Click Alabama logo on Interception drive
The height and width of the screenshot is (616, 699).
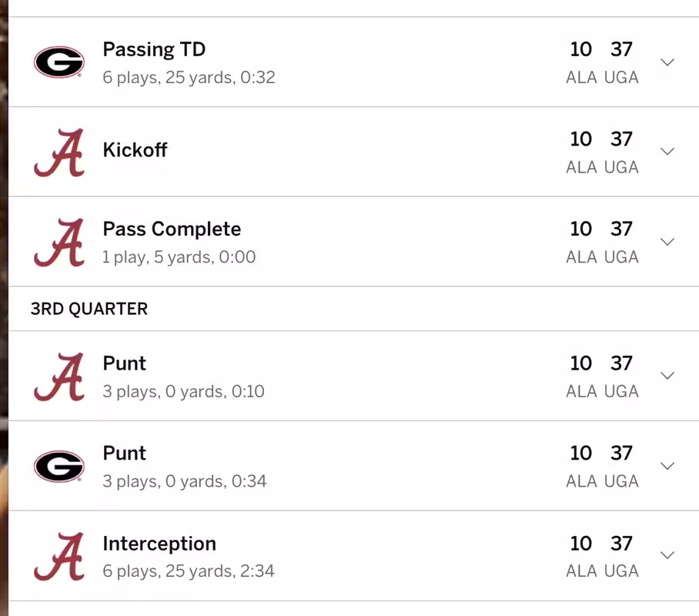click(59, 557)
